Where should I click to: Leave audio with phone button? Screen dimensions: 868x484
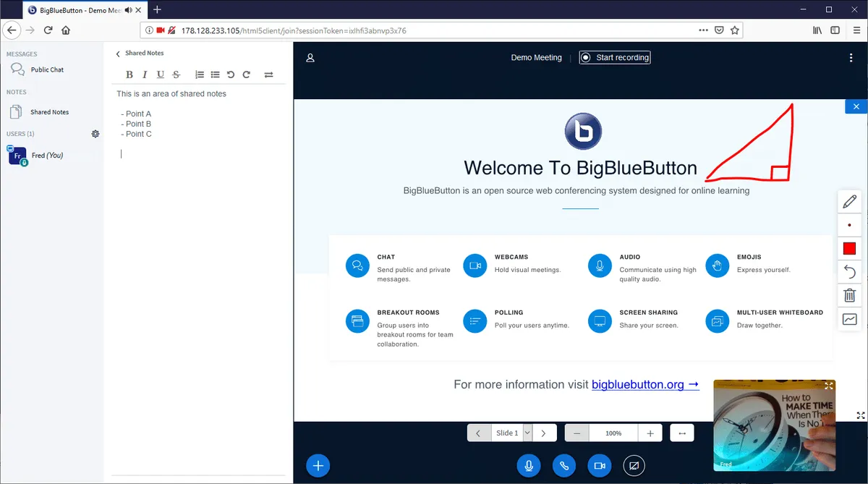[x=564, y=466]
